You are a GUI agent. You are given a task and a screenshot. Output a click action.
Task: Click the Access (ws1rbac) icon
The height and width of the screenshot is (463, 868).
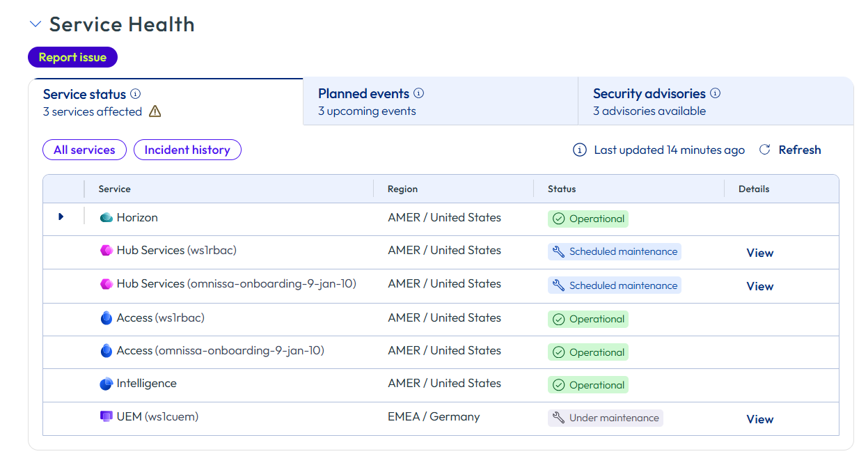[106, 318]
